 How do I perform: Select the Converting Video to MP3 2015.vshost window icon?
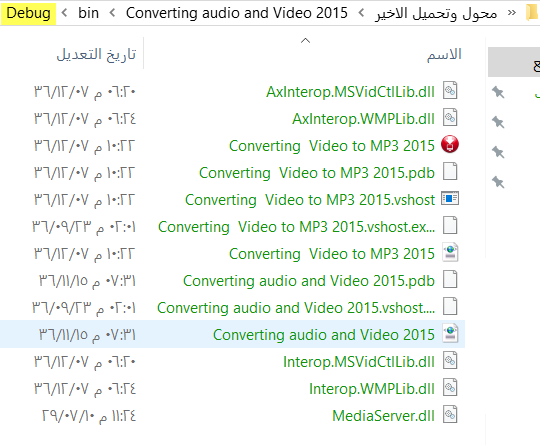coord(450,199)
